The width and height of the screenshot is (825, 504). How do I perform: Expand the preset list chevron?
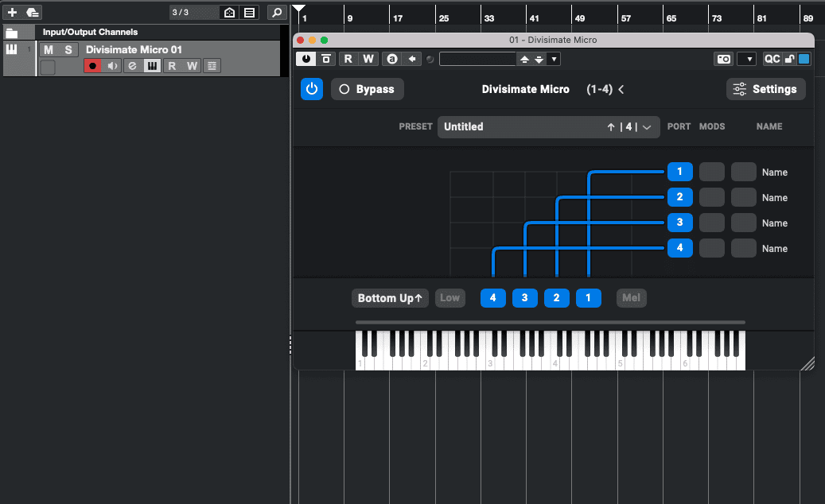click(647, 127)
